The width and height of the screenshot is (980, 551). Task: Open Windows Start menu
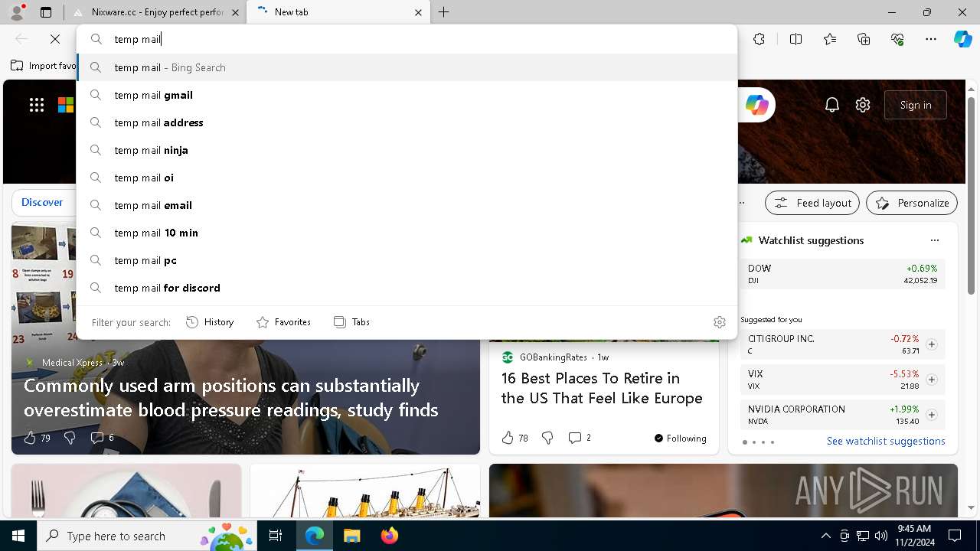click(x=18, y=536)
